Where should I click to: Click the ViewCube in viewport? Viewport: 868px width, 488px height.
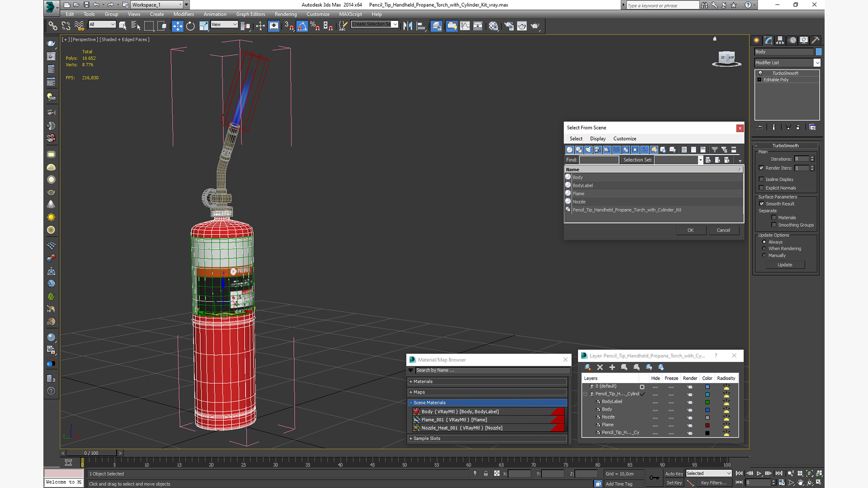tap(726, 59)
